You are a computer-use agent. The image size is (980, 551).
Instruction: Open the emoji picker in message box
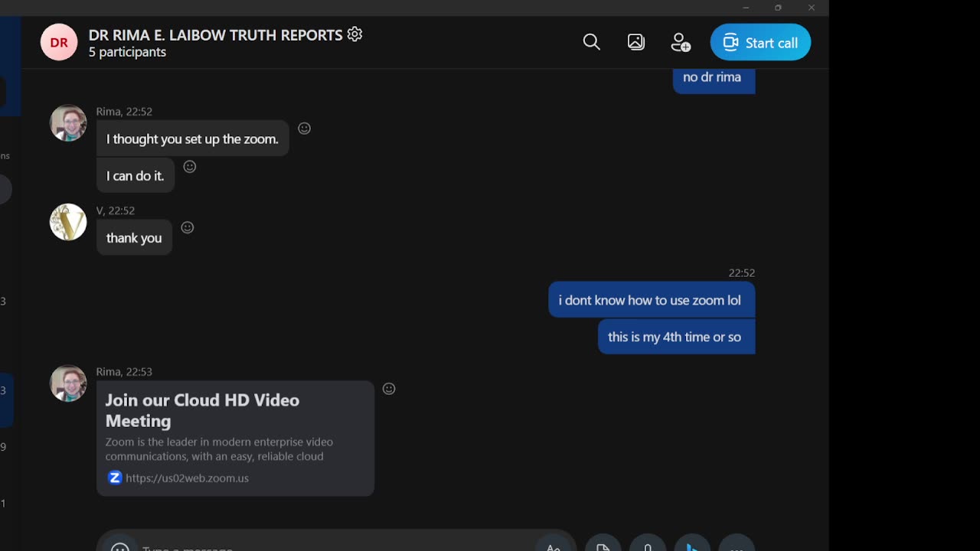click(x=120, y=548)
